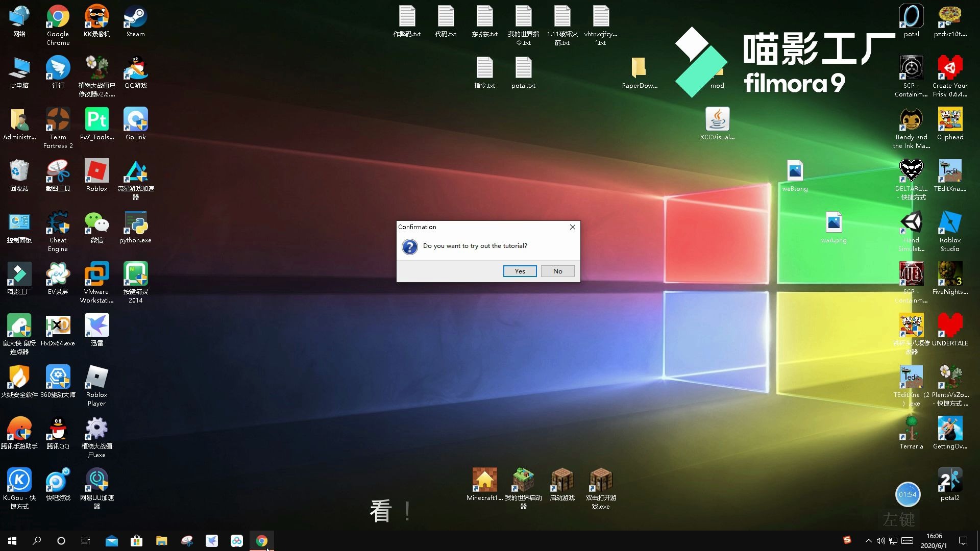Launch VMware Workstation
Viewport: 980px width, 551px height.
pos(95,276)
